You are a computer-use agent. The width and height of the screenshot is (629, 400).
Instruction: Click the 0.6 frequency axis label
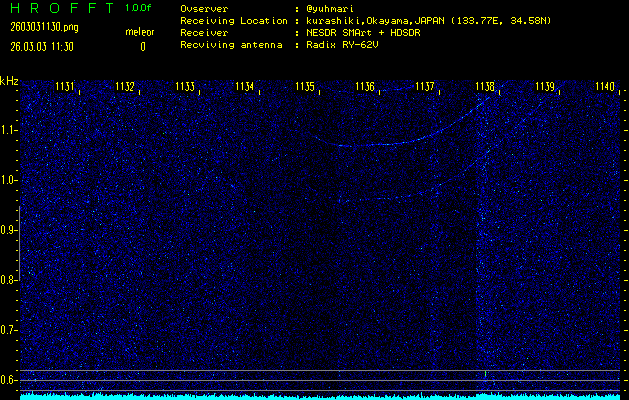tap(9, 380)
